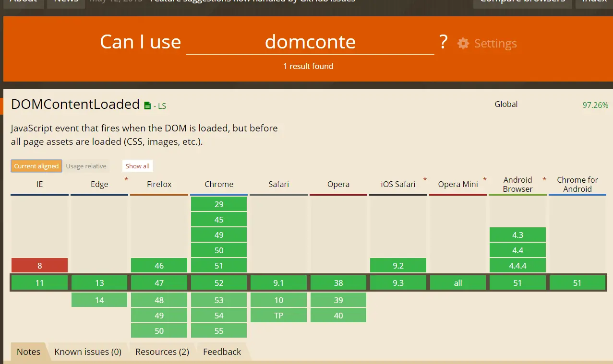Click the Settings gear icon
613x364 pixels.
coord(463,43)
